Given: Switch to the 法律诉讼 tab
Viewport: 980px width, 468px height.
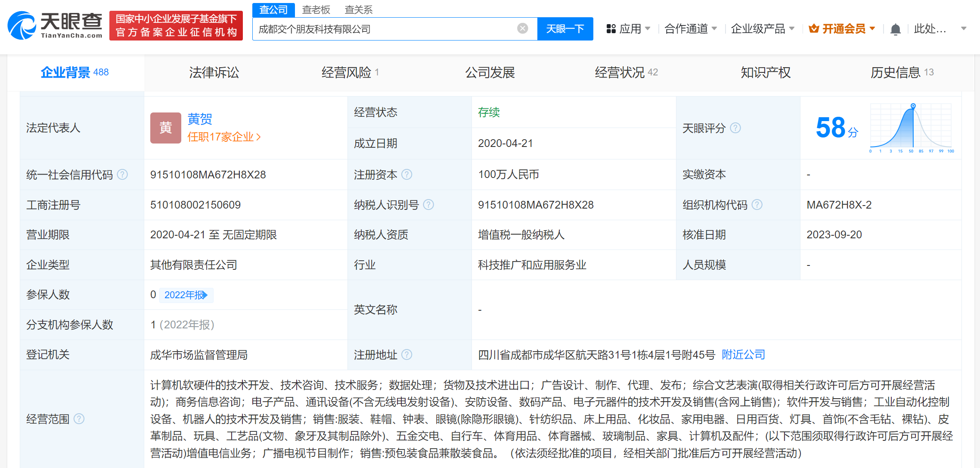Looking at the screenshot, I should [214, 72].
